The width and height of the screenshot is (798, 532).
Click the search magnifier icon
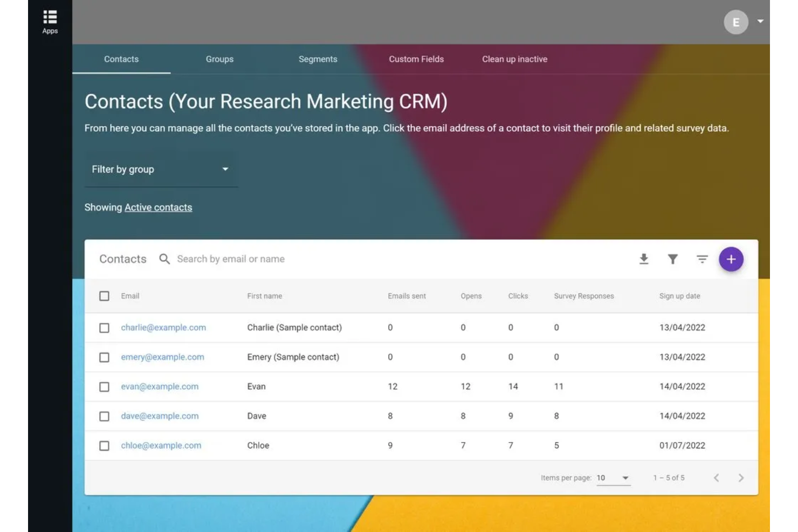pos(164,259)
